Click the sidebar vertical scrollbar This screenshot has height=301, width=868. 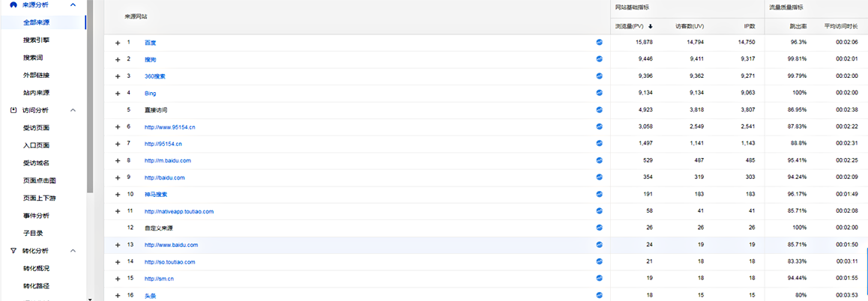click(x=90, y=97)
